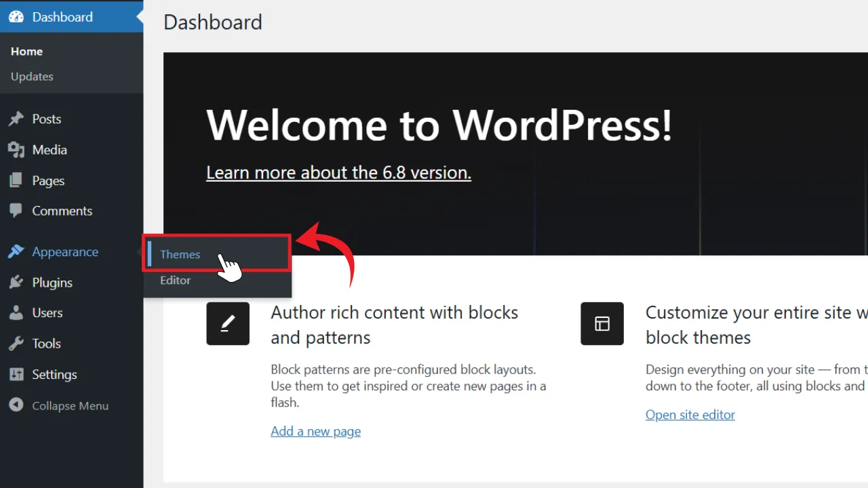Image resolution: width=868 pixels, height=488 pixels.
Task: Select the Appearance menu label
Action: [x=65, y=252]
